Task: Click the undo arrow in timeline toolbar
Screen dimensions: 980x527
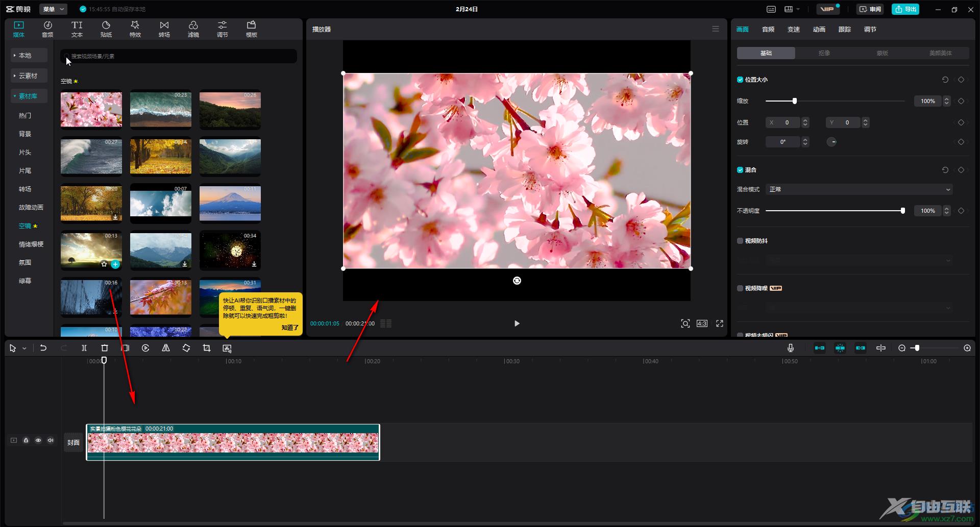Action: point(43,348)
